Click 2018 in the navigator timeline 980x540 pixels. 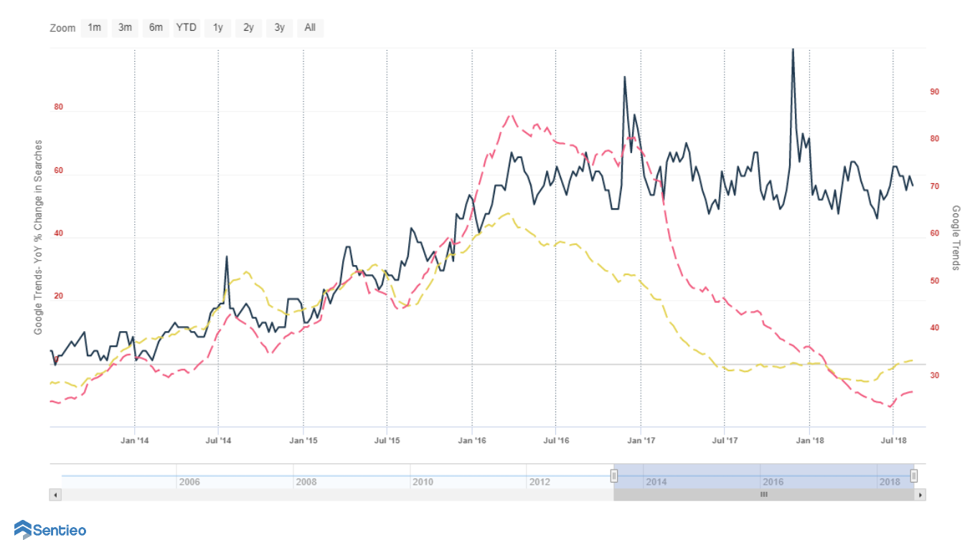click(890, 482)
